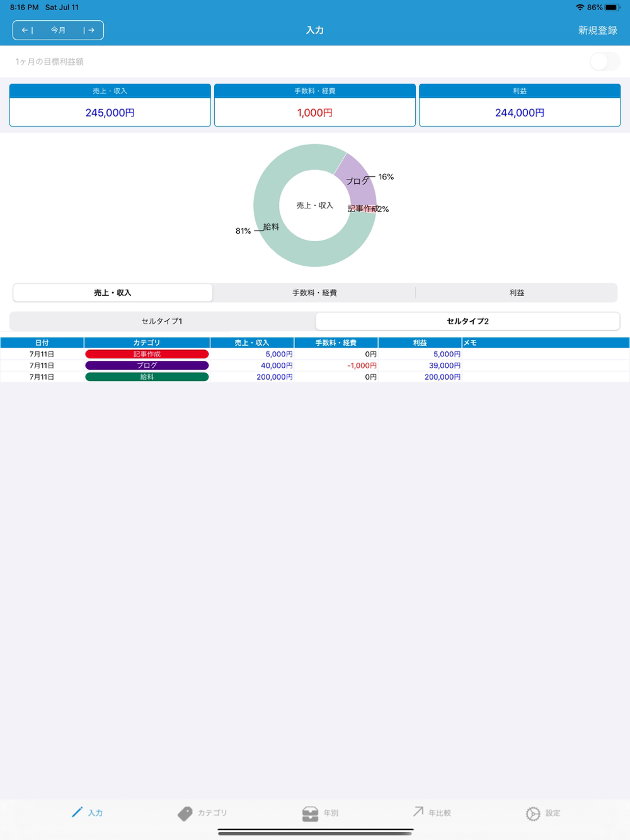This screenshot has width=630, height=840.
Task: Open the 手数料・経費 summary card showing 1,000円
Action: pos(315,105)
